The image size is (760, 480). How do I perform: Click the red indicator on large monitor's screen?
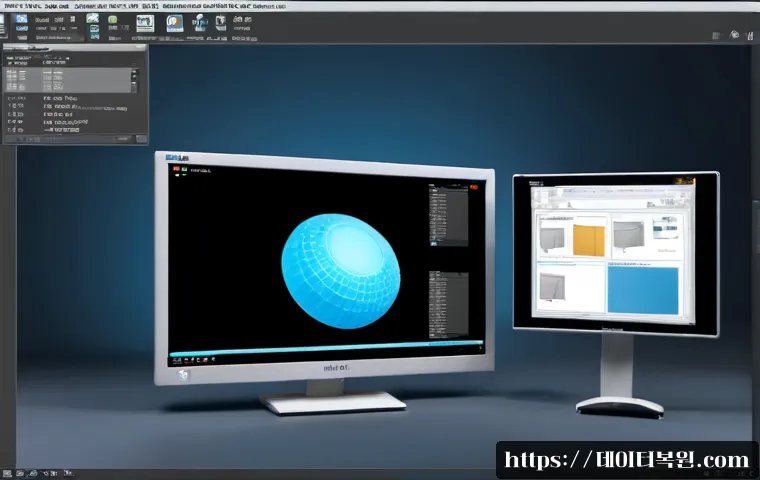tap(176, 169)
